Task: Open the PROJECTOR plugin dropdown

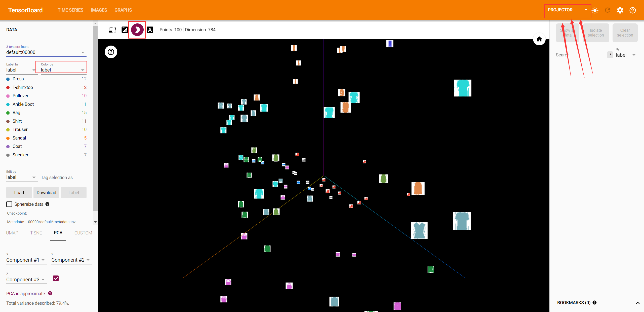Action: pos(567,10)
